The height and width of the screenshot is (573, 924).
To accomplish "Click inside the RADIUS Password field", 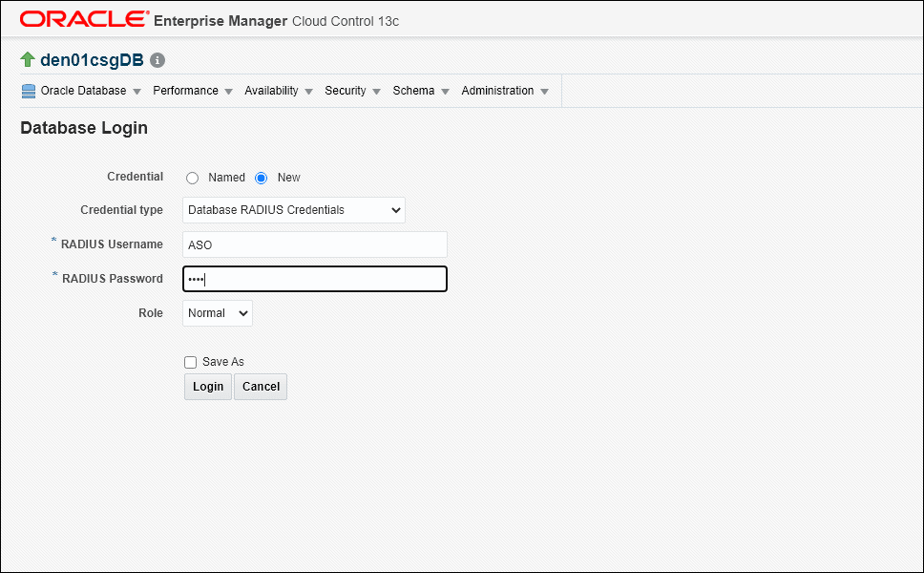I will tap(314, 279).
